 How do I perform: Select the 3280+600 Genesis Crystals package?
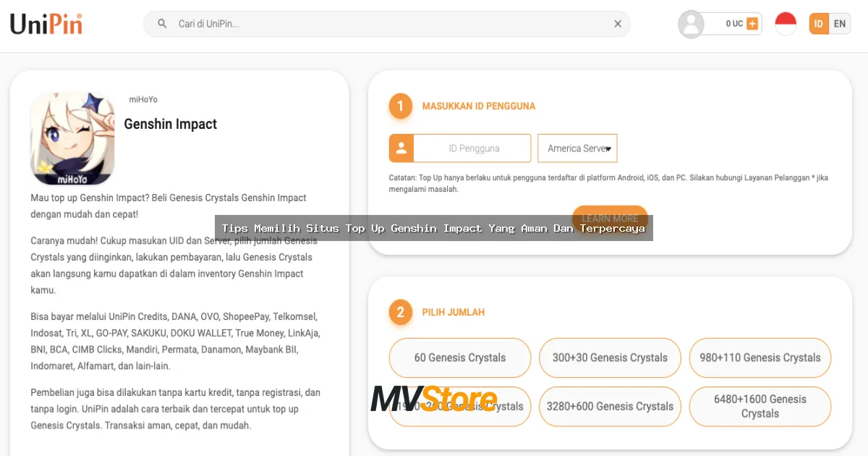[x=610, y=406]
